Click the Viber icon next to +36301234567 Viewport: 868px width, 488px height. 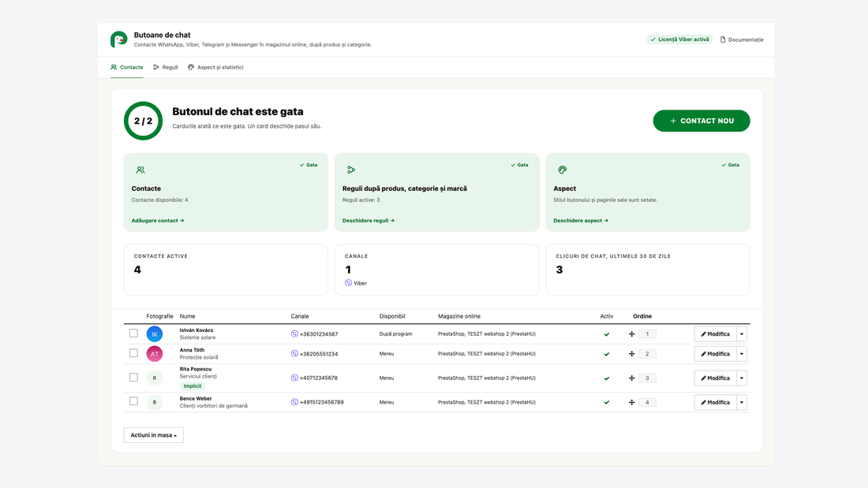click(294, 333)
